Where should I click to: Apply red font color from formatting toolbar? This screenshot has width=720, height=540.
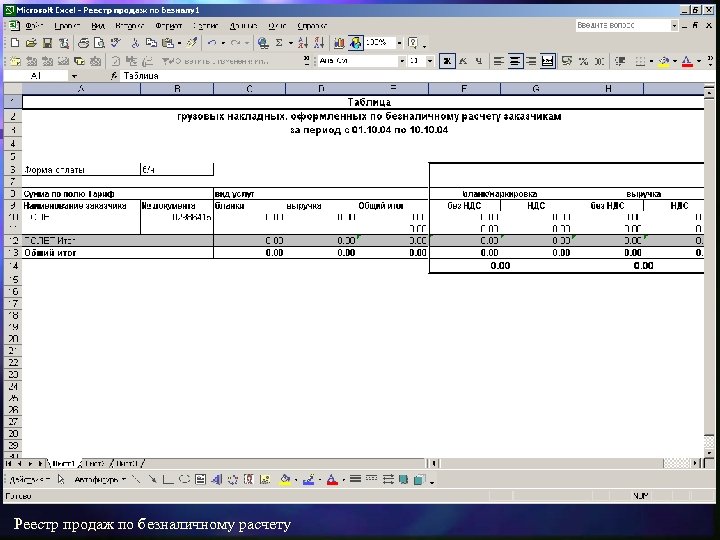687,61
